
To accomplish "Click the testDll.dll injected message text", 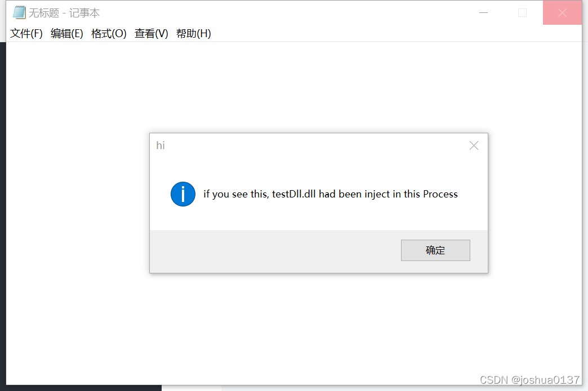I will point(331,194).
